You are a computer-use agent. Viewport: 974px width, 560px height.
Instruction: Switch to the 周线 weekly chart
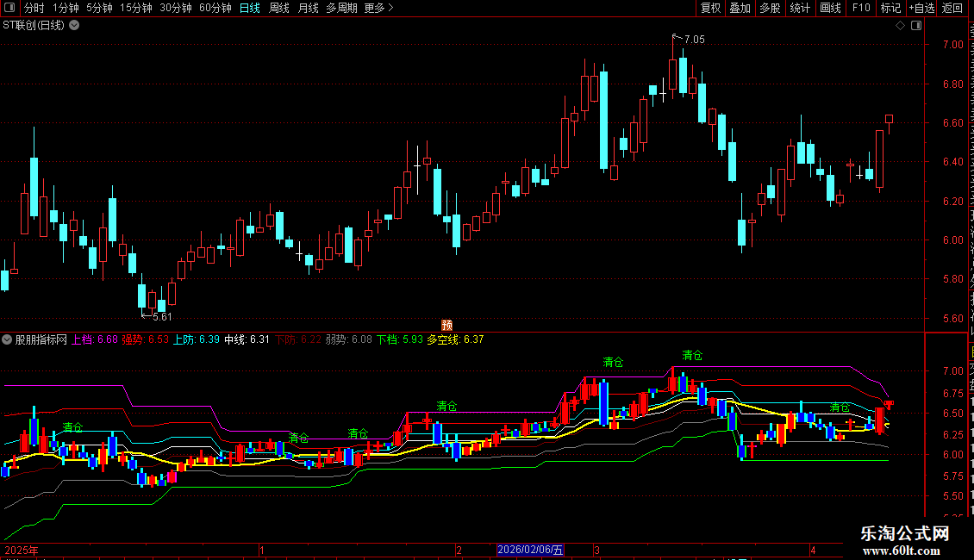279,8
